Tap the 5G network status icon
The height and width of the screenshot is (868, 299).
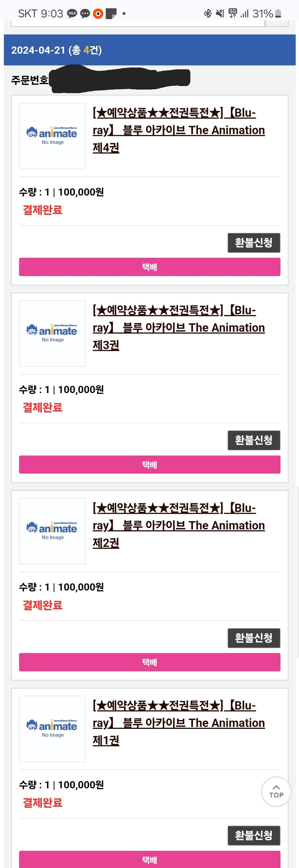point(233,13)
